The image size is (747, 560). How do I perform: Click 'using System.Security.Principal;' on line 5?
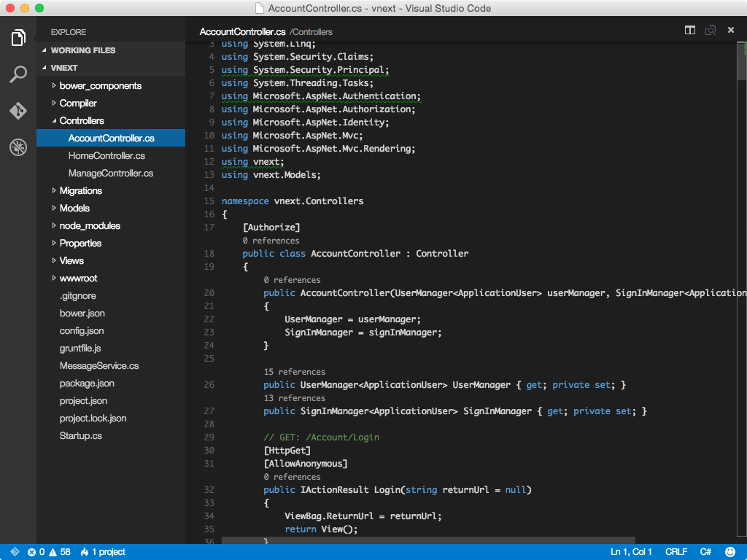pos(306,69)
